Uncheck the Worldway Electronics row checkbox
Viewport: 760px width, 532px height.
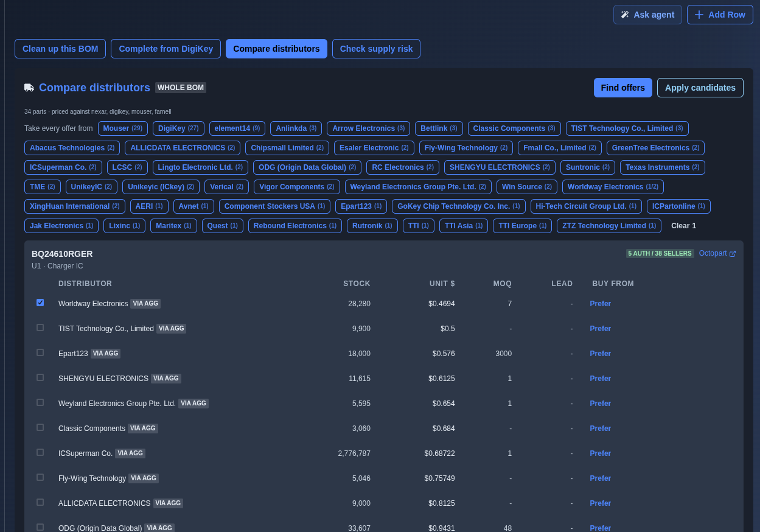pos(40,303)
